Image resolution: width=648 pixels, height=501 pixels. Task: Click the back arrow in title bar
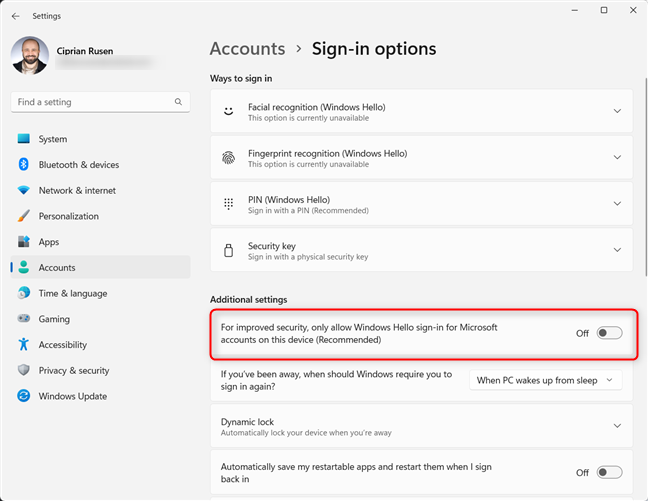tap(16, 16)
